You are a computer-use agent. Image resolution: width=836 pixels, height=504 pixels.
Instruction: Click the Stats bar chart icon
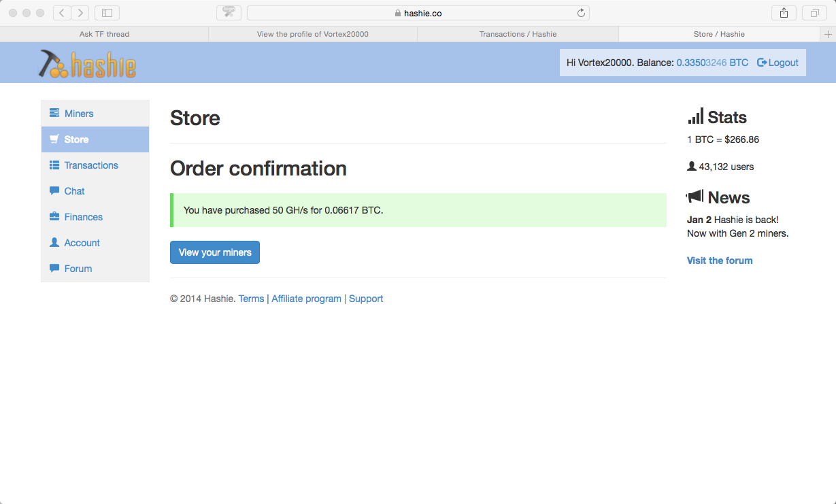(696, 116)
